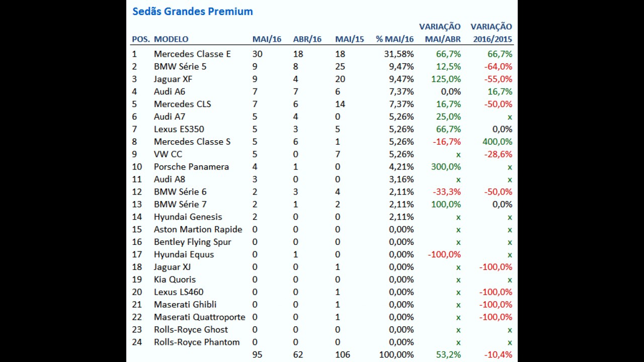Select the 'Audi A6' model name

pos(170,92)
